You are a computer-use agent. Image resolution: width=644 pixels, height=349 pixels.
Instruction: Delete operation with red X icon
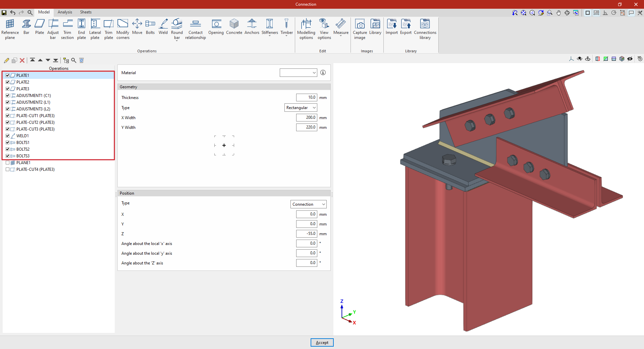[x=22, y=60]
